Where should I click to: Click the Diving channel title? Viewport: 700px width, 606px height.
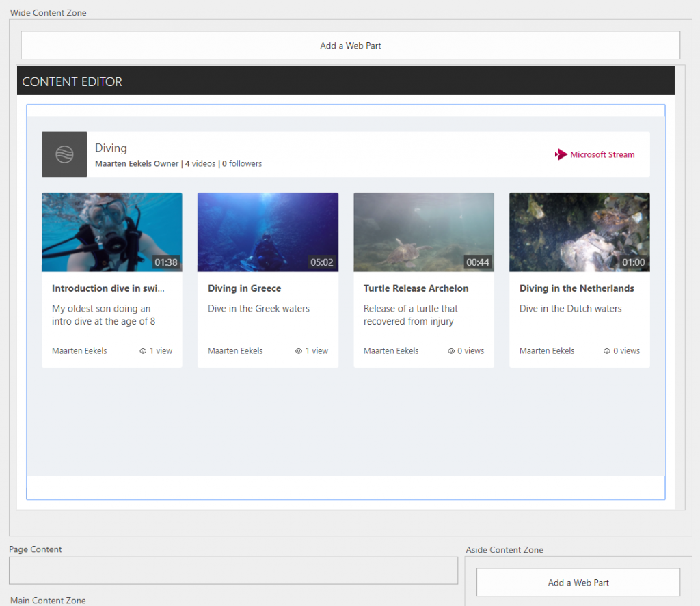pyautogui.click(x=111, y=148)
